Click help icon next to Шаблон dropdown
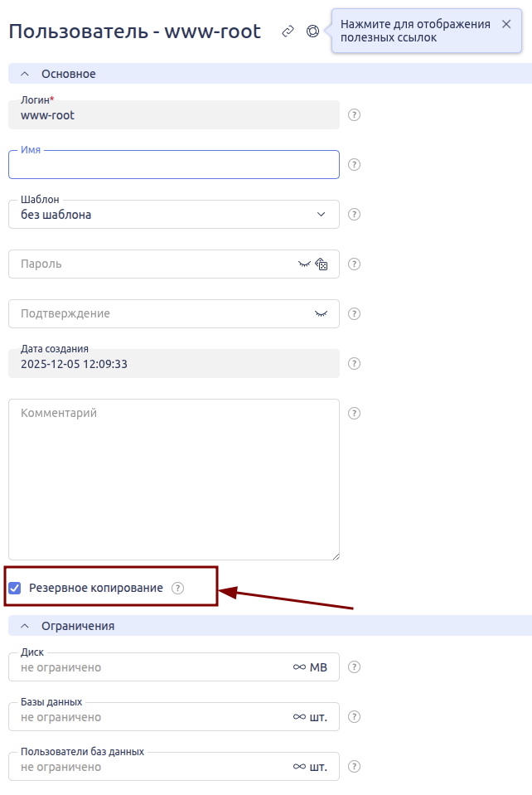The image size is (532, 795). [x=355, y=215]
